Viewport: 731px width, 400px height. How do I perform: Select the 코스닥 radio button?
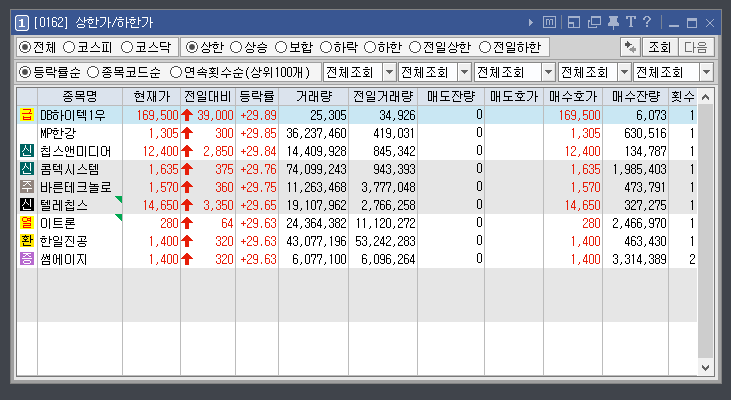click(127, 47)
